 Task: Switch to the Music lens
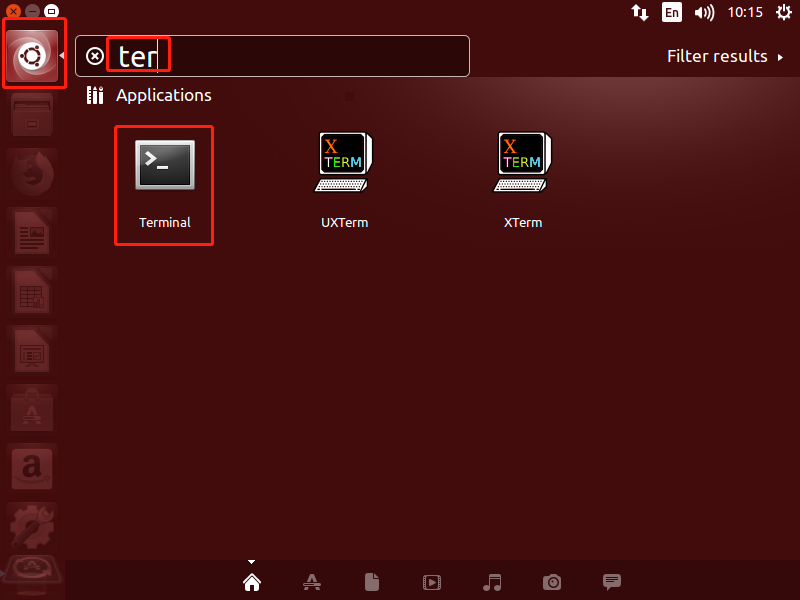point(491,582)
